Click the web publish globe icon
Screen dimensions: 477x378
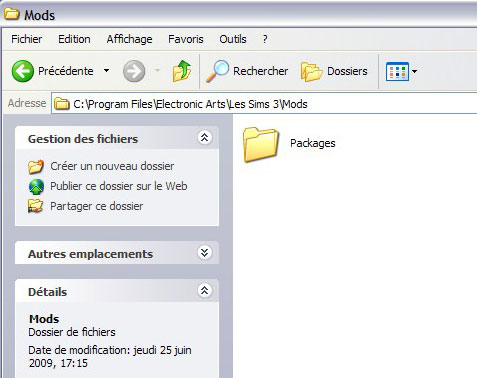tap(36, 187)
